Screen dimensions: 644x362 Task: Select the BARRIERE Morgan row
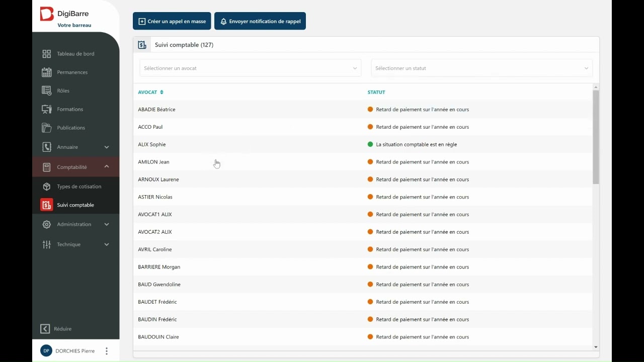(363, 267)
